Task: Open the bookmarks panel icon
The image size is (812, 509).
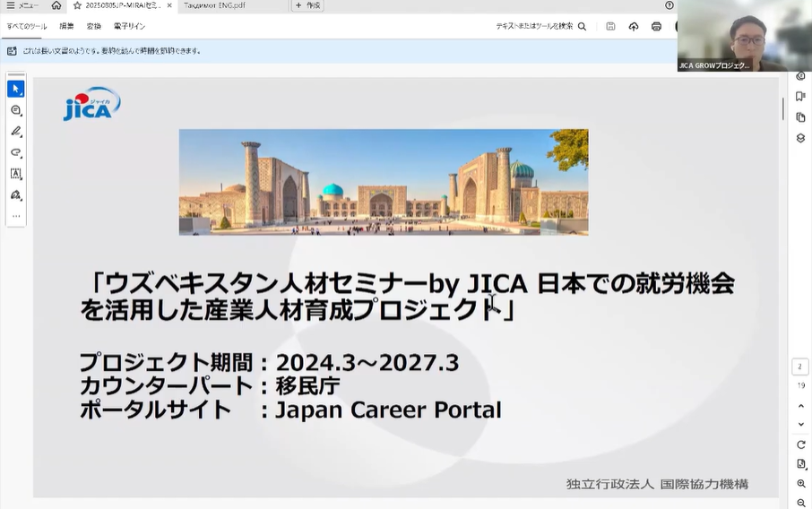Action: (800, 97)
